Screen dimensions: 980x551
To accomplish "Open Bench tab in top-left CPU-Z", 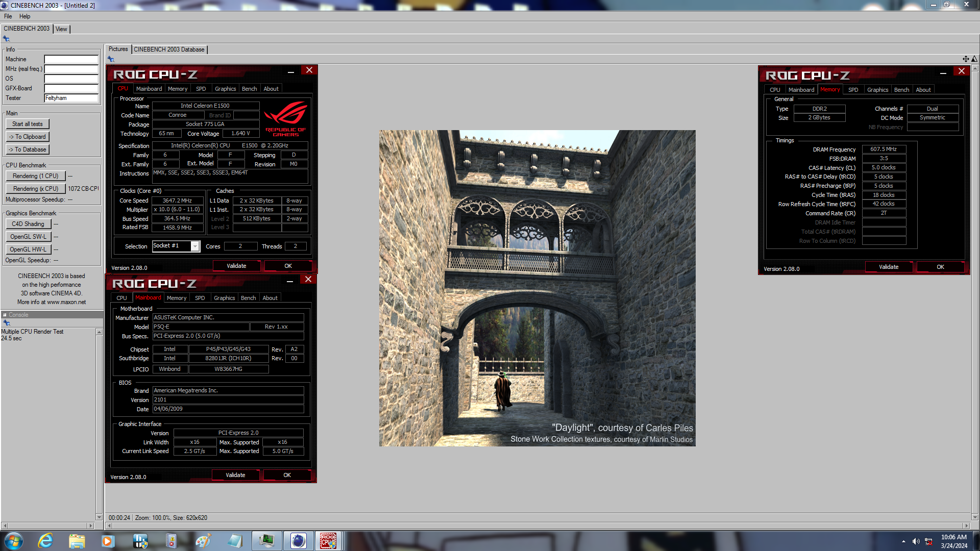I will pyautogui.click(x=249, y=89).
